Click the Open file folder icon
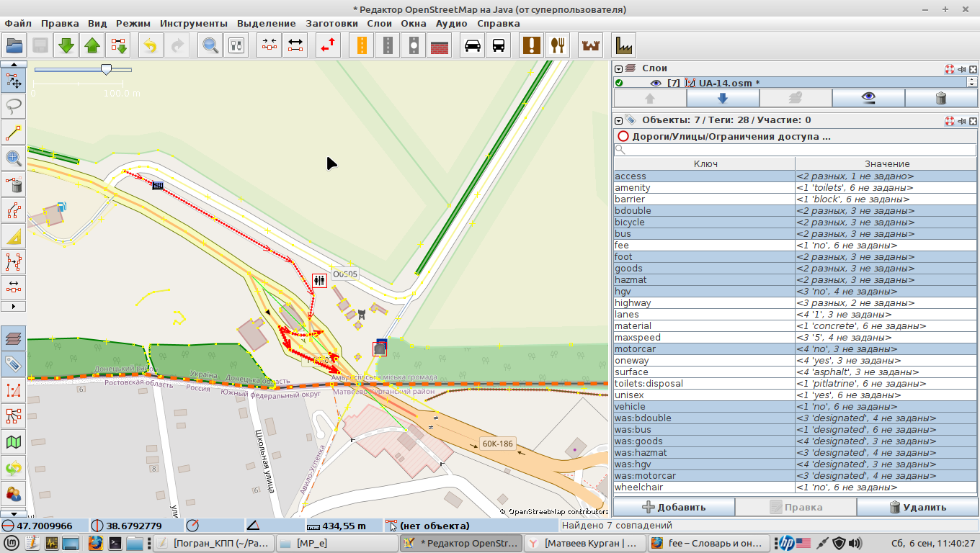 pos(14,45)
